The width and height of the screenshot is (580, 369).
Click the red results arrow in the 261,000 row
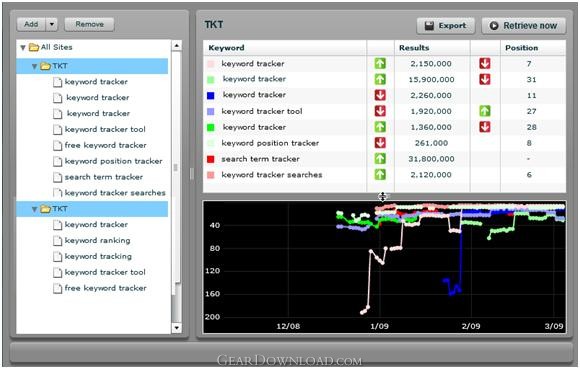pos(380,143)
